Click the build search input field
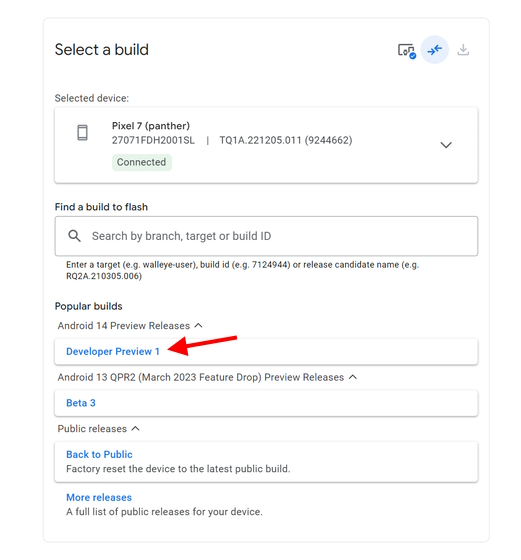The height and width of the screenshot is (560, 521). pyautogui.click(x=266, y=236)
